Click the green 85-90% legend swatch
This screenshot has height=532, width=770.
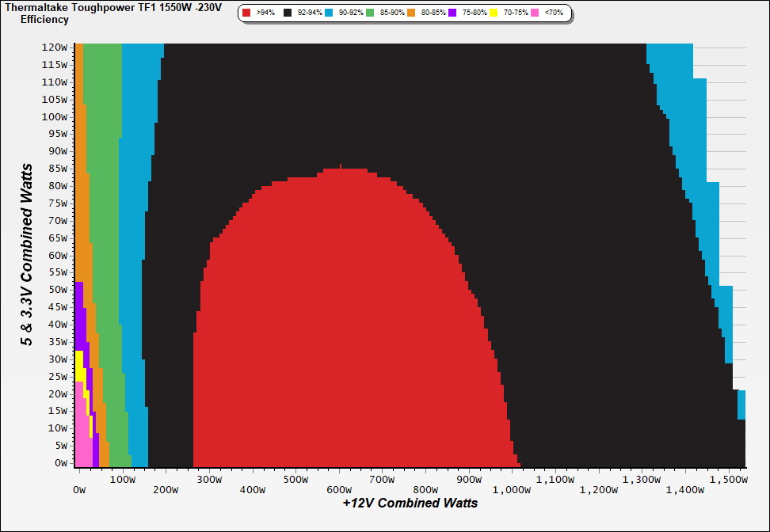coord(369,13)
